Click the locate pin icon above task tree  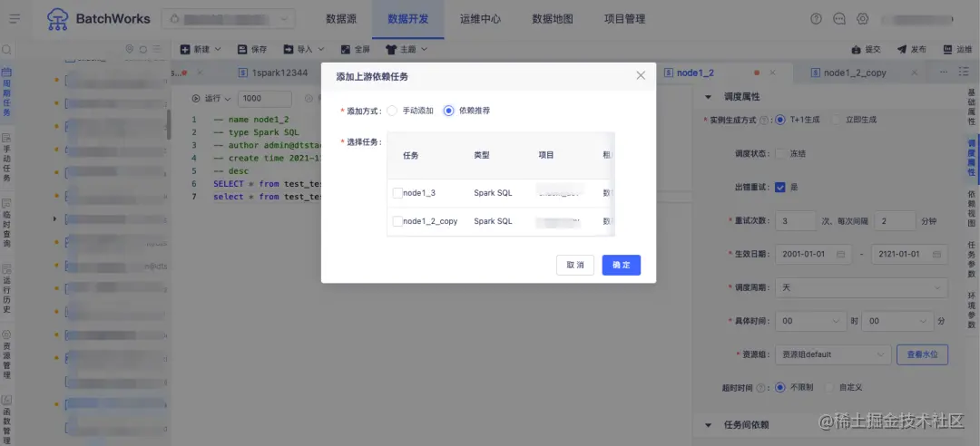coord(130,49)
